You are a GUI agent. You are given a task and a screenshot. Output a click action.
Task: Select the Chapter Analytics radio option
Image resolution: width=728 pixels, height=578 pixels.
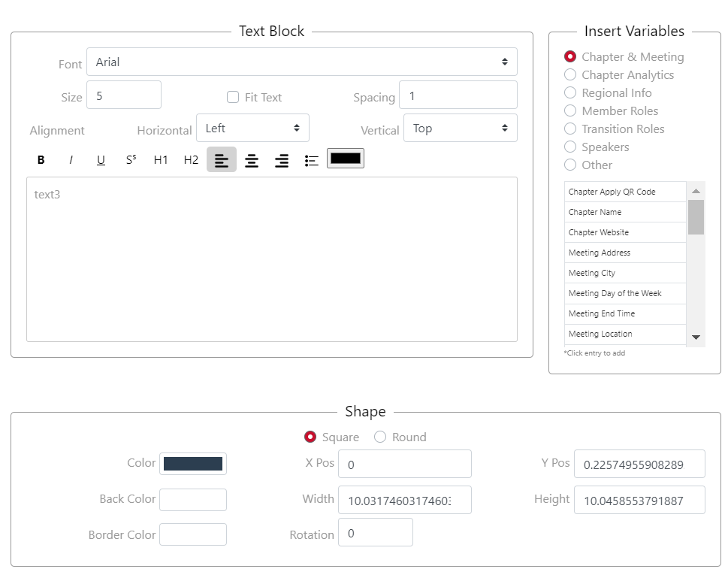[570, 74]
